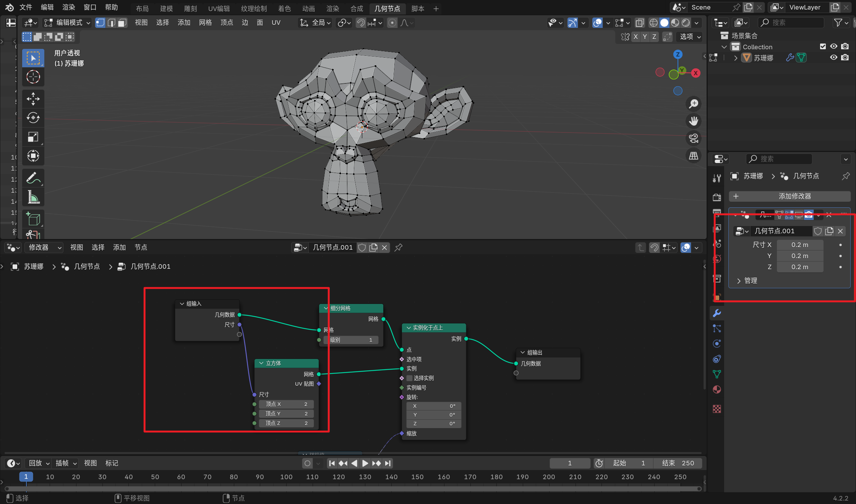Select the Measure tool

click(33, 197)
